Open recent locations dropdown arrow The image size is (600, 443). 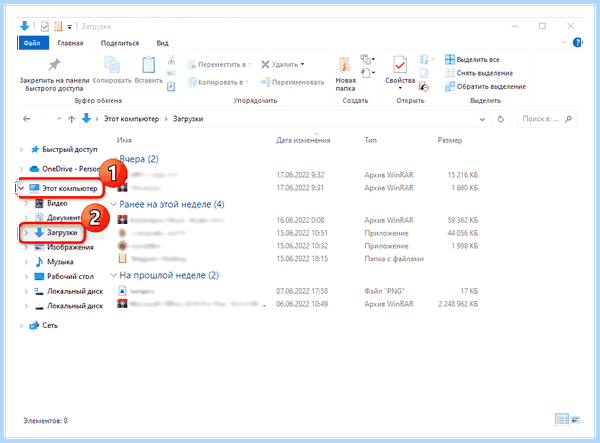click(x=59, y=119)
